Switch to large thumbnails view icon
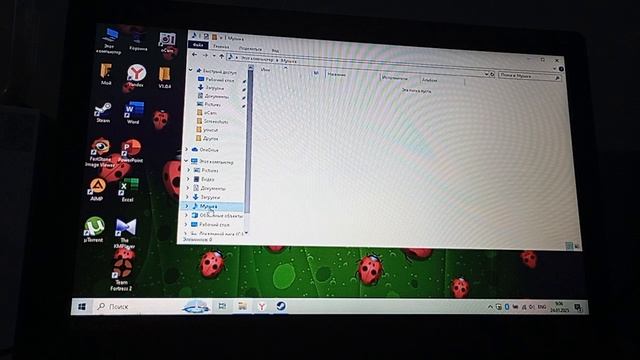Image resolution: width=640 pixels, height=360 pixels. pos(577,246)
